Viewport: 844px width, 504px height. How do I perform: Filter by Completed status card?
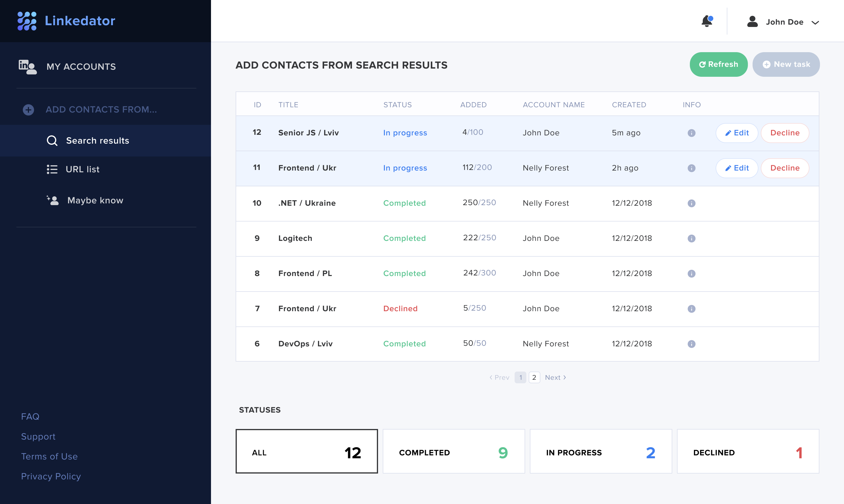pos(453,451)
